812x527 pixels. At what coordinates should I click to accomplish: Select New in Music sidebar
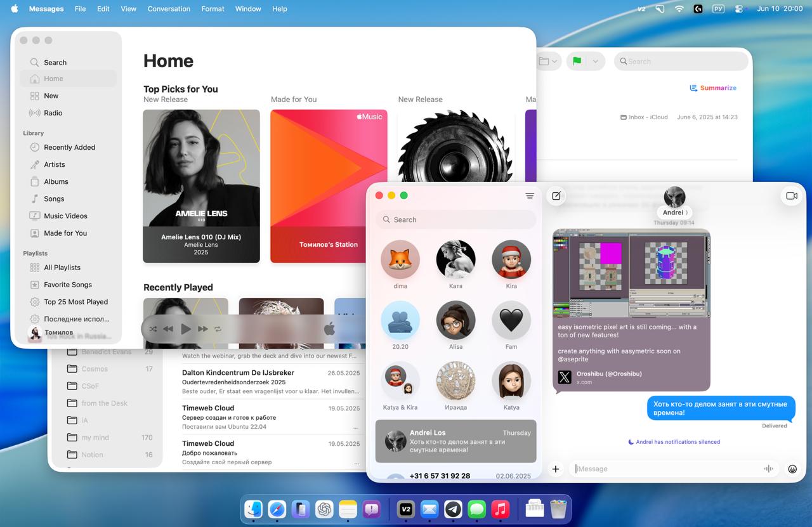point(69,96)
